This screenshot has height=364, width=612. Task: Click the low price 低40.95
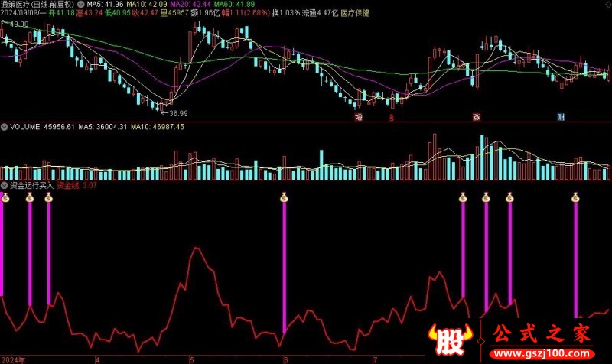click(x=118, y=13)
